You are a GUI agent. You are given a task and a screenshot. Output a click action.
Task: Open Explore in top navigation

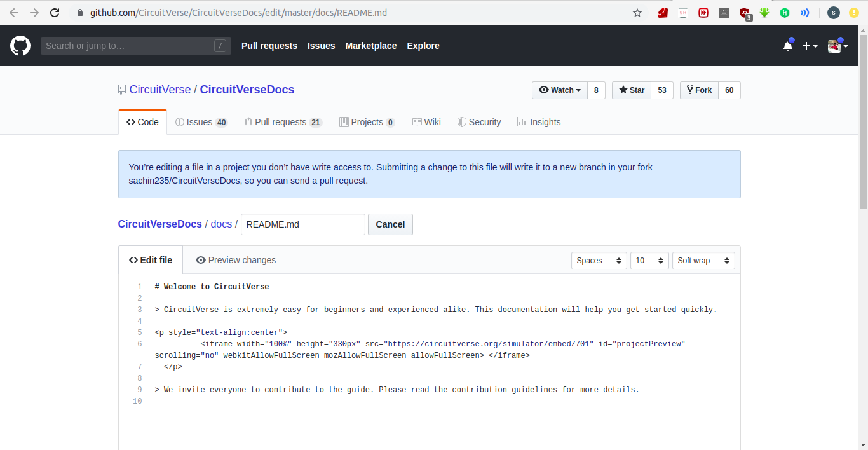423,46
